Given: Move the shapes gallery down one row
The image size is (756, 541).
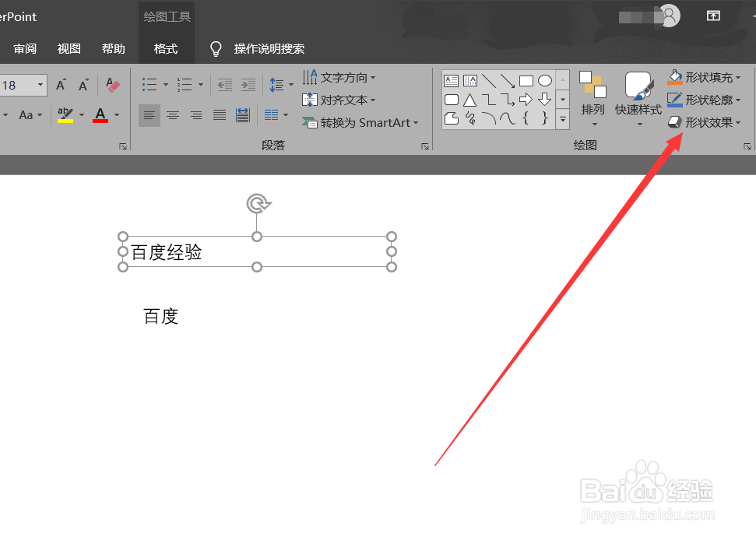Looking at the screenshot, I should click(x=563, y=100).
